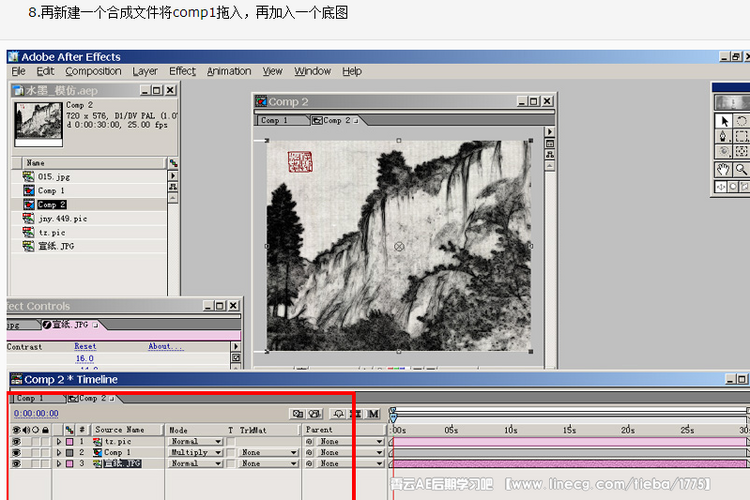Click Comp 2 viewer comp family button
Viewport: 750px width, 500px height.
[x=550, y=143]
